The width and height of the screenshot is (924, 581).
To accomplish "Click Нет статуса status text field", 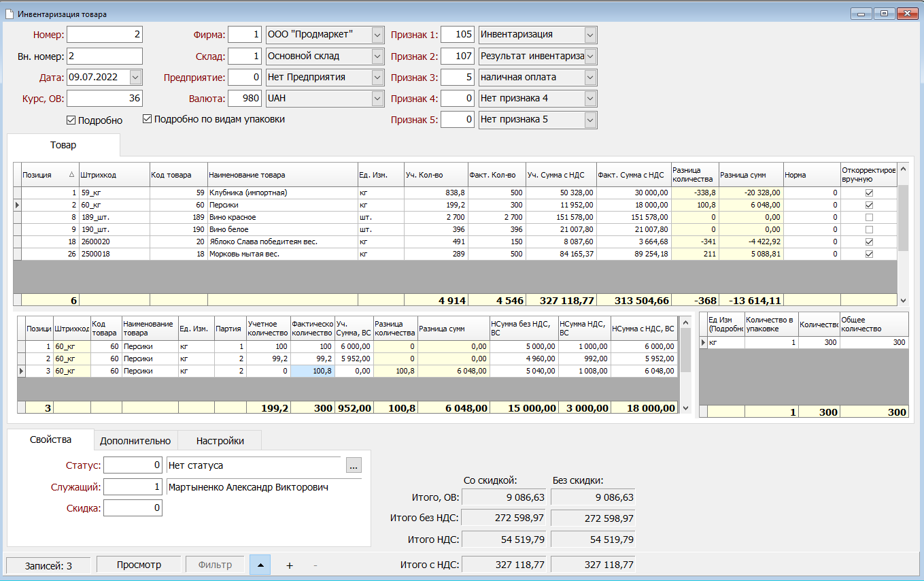I will pyautogui.click(x=253, y=466).
